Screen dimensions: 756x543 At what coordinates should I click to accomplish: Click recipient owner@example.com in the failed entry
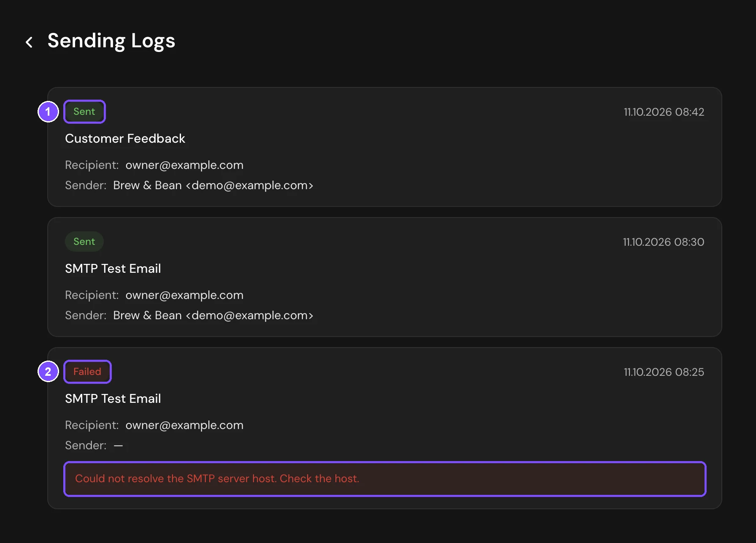coord(184,425)
